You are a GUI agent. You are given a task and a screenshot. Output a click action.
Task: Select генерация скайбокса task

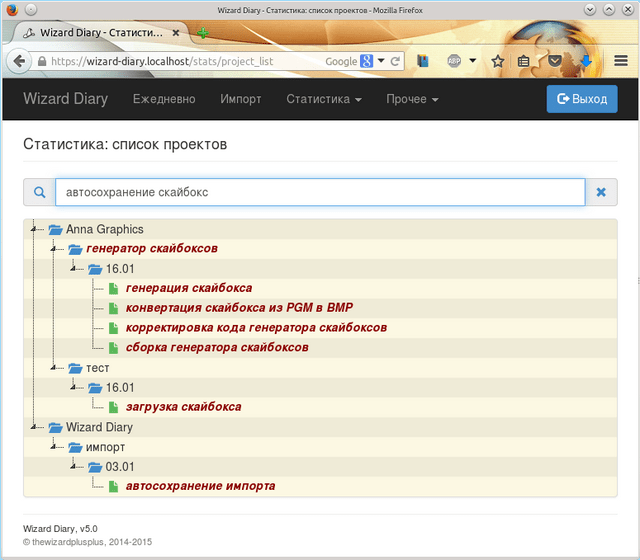pyautogui.click(x=189, y=288)
